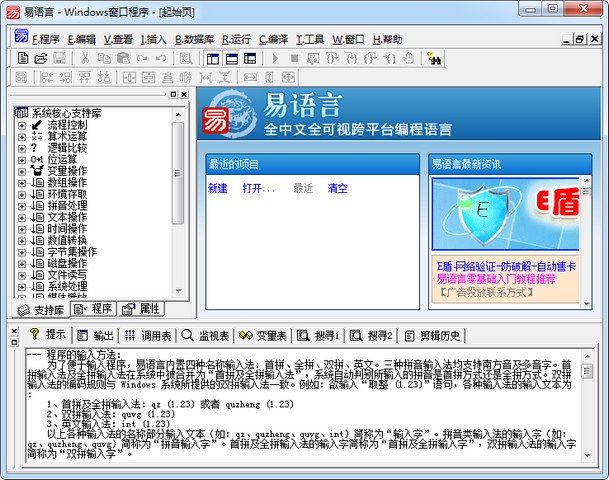This screenshot has width=609, height=480.
Task: Click the support library tree scrollbar thumb
Action: click(x=178, y=173)
